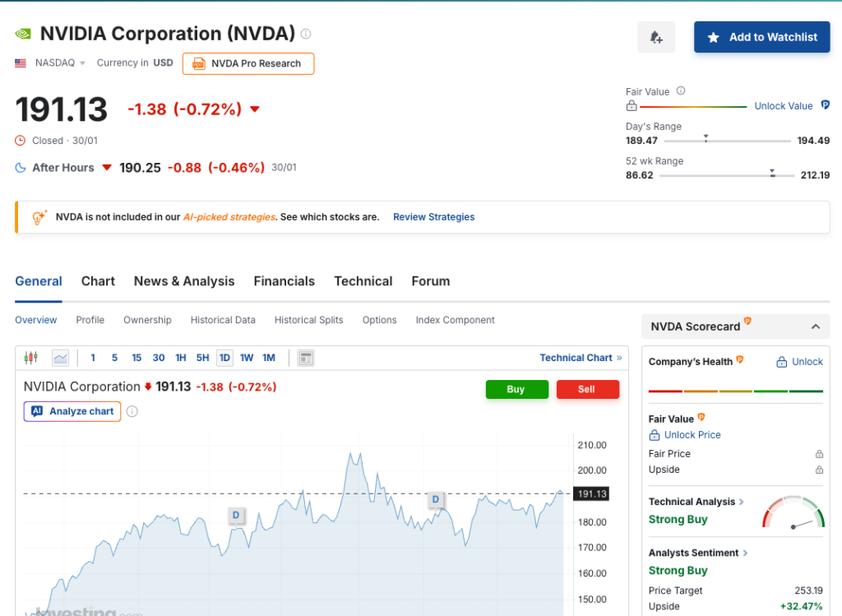Open the Review Strategies link
This screenshot has width=842, height=616.
[x=433, y=217]
